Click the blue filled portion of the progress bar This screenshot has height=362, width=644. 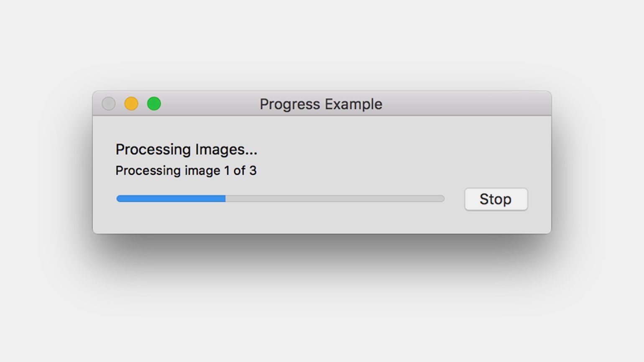(x=171, y=199)
